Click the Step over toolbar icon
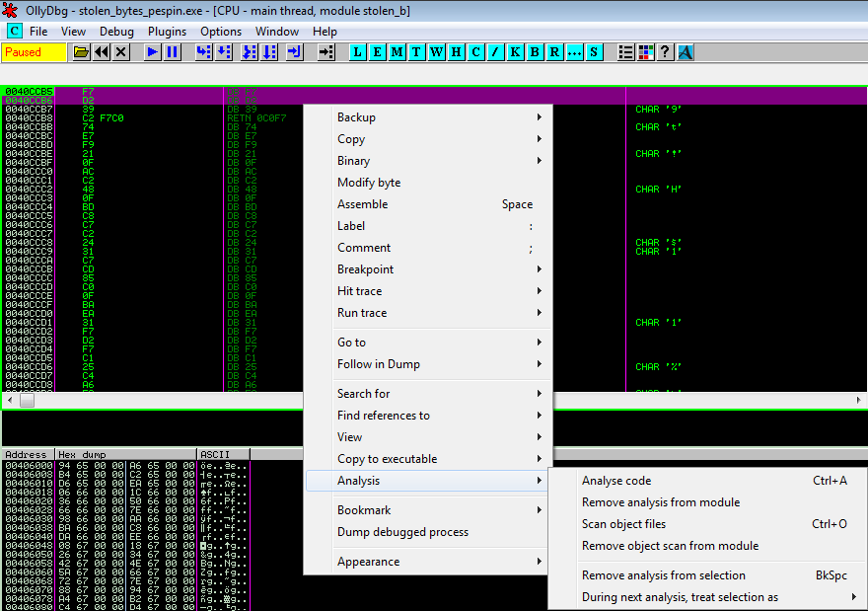 tap(224, 52)
